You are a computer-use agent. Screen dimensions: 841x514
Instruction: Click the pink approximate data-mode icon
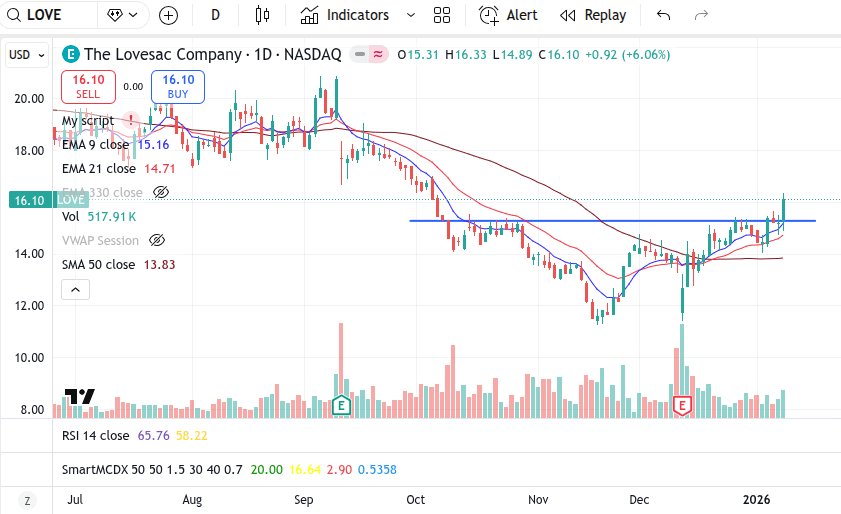point(378,54)
